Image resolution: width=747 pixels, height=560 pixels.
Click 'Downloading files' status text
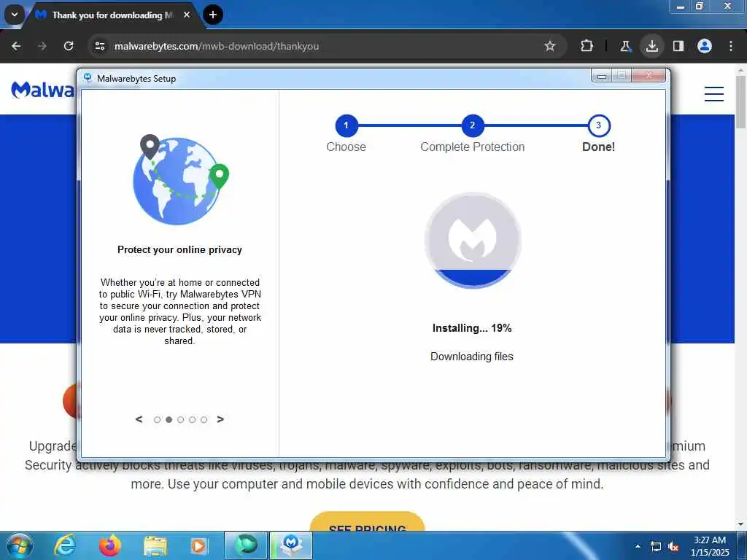click(472, 356)
